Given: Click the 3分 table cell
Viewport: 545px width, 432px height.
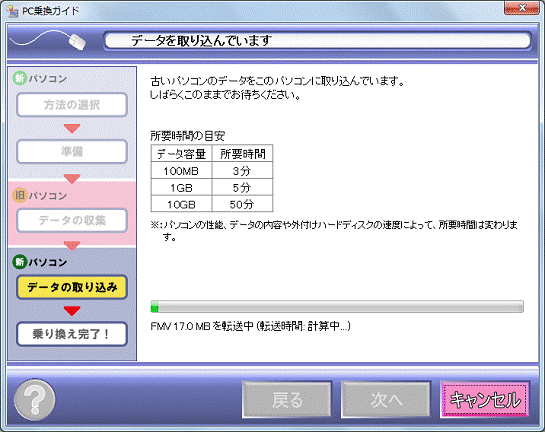Looking at the screenshot, I should [x=243, y=171].
